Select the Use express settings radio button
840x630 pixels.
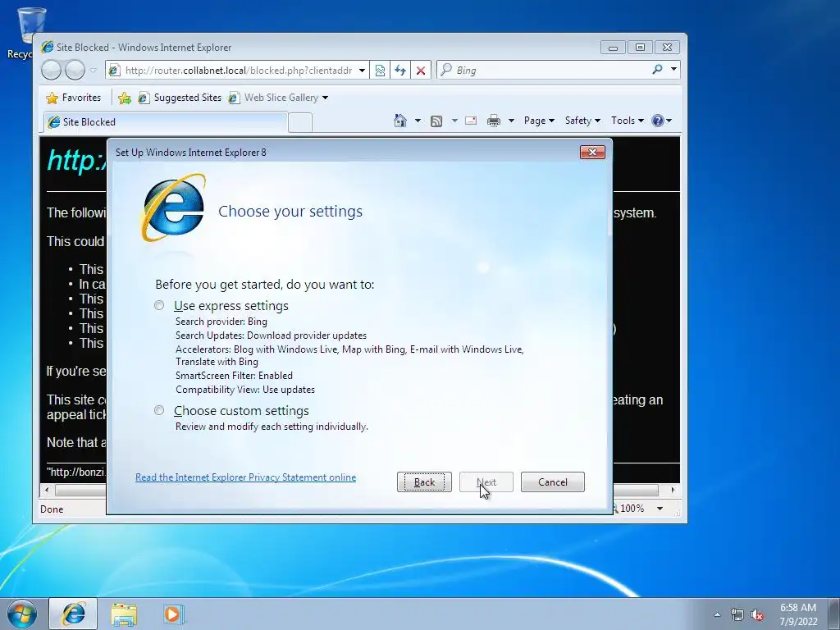pos(159,305)
